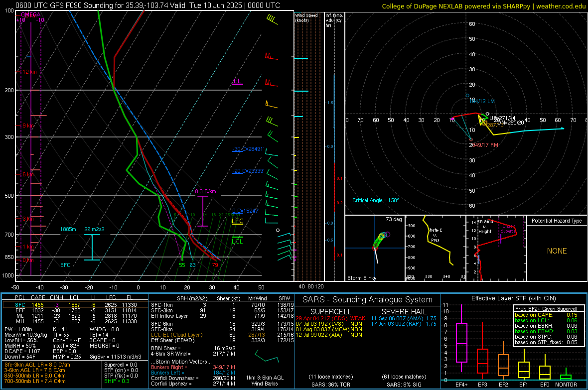Screen dimensions: 588x390
Task: Click the magenta EF4+ box plot
Action: pyautogui.click(x=461, y=339)
